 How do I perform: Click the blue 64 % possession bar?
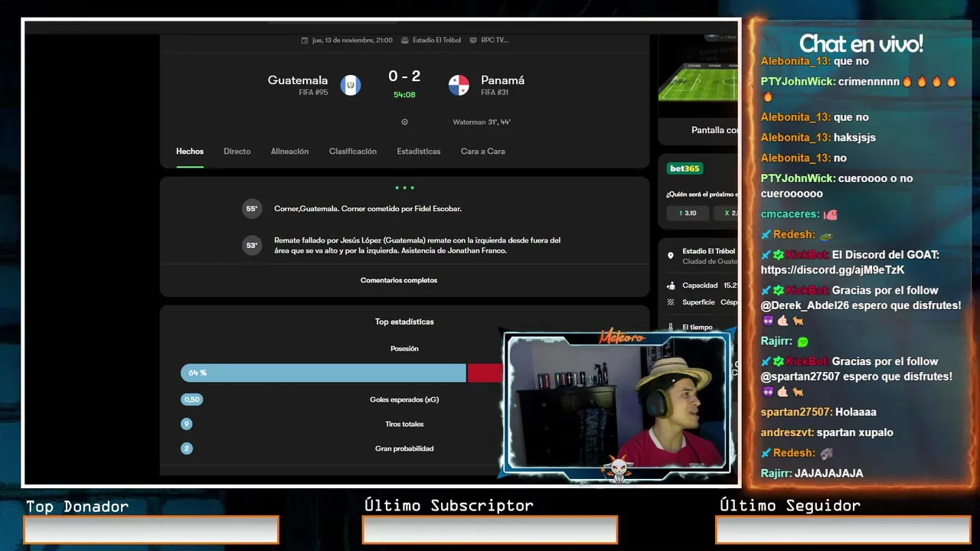[x=323, y=373]
